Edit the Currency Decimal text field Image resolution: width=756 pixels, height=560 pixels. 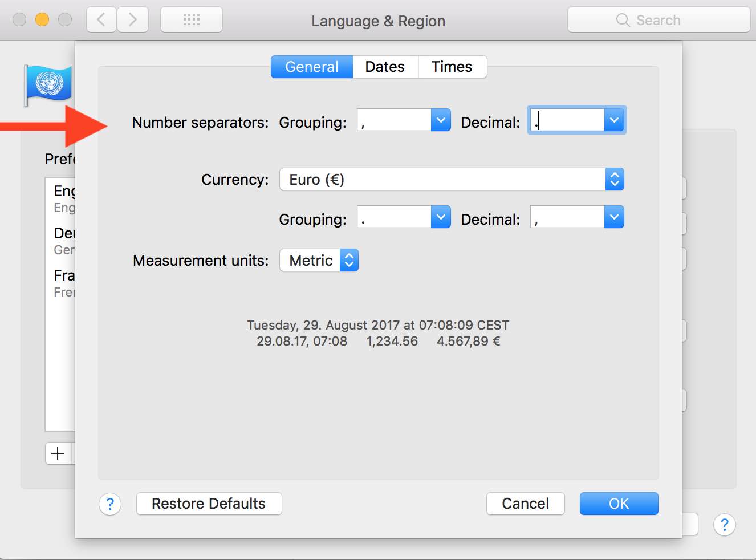coord(567,217)
